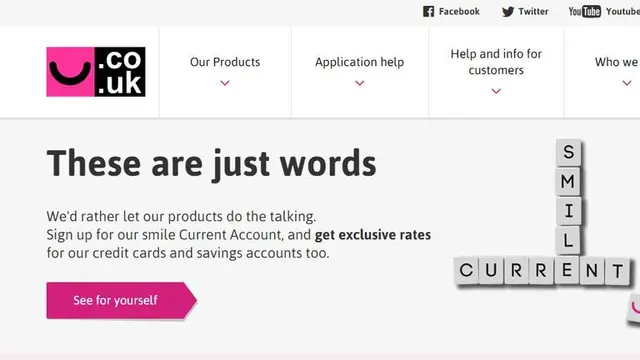Click the smile icon tile at the right edge
640x360 pixels.
pos(634,309)
